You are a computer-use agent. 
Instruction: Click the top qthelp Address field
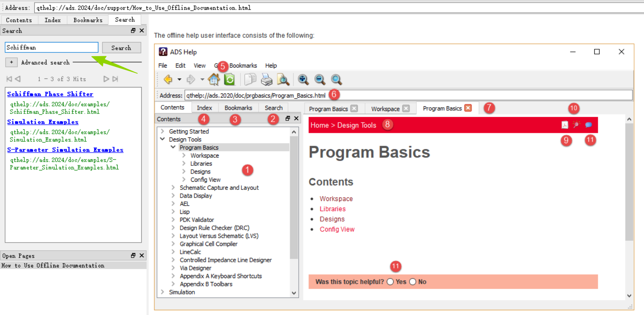(x=339, y=8)
